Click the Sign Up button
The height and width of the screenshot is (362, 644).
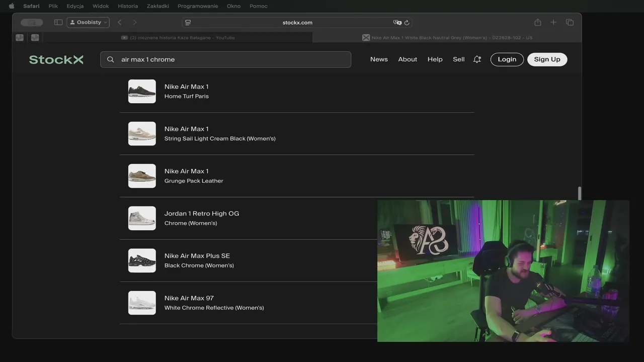[x=547, y=59]
